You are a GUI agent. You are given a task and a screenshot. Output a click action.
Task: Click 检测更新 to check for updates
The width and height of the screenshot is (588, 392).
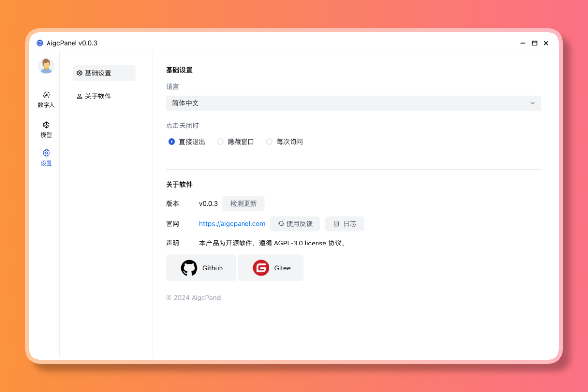click(x=243, y=203)
